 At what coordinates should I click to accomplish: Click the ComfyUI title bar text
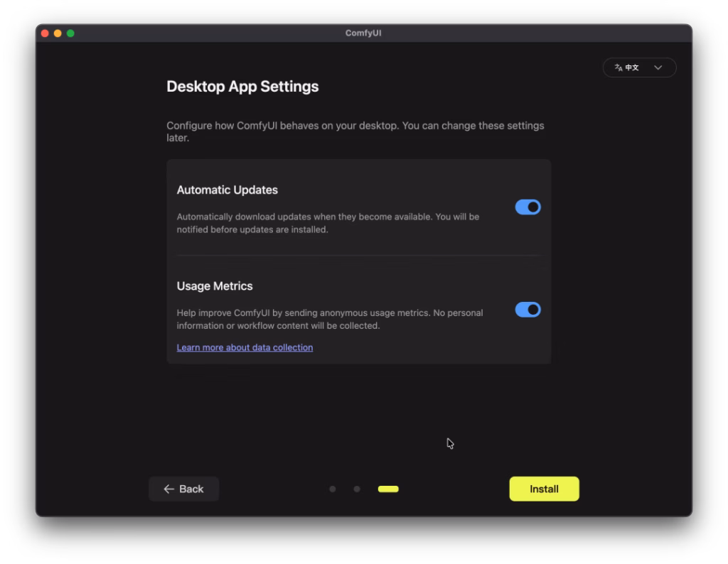pos(363,33)
